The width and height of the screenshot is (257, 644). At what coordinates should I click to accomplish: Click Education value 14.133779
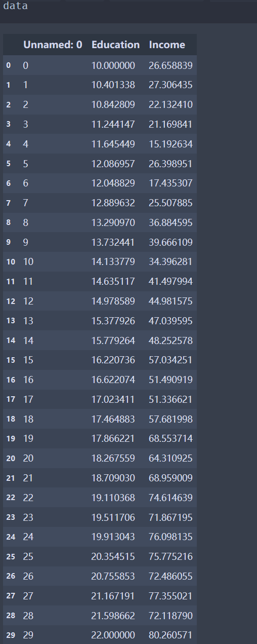click(113, 261)
